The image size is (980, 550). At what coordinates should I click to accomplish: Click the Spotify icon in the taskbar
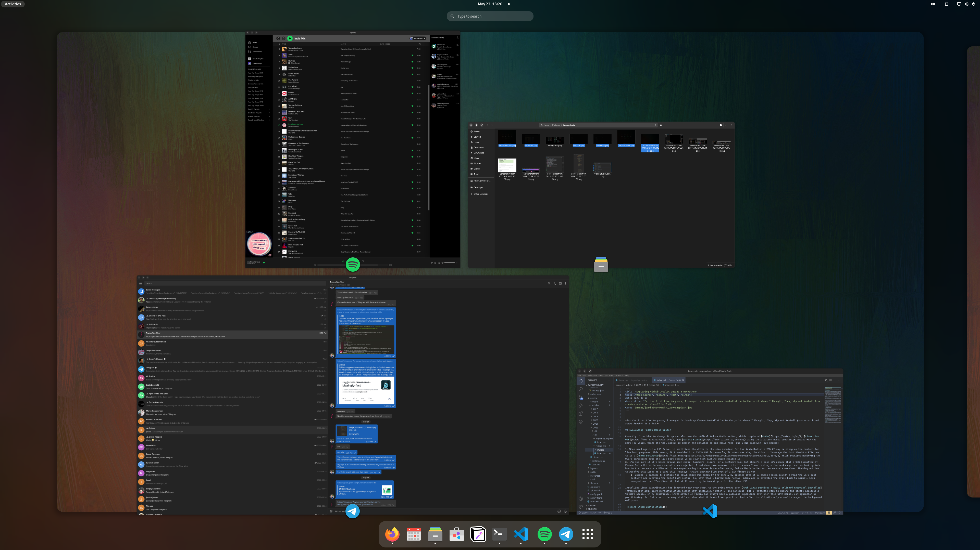[x=544, y=534]
